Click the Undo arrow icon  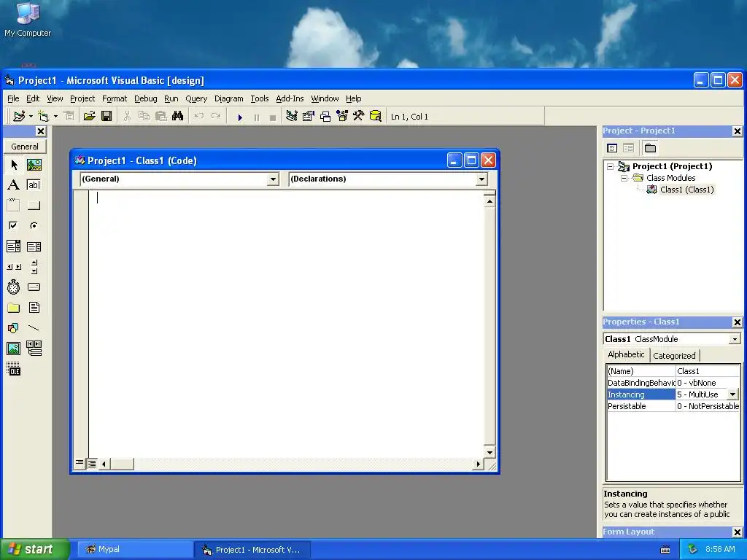pyautogui.click(x=199, y=116)
